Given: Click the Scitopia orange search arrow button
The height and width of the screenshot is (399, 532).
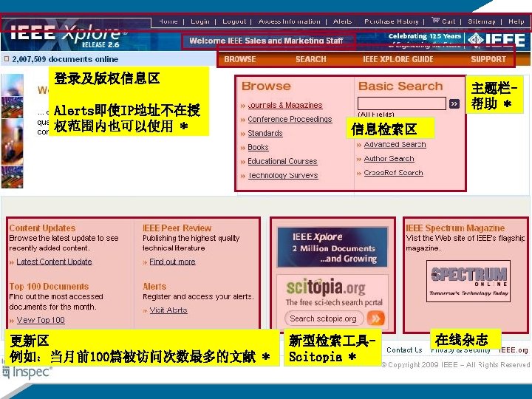Looking at the screenshot, I should pyautogui.click(x=375, y=318).
